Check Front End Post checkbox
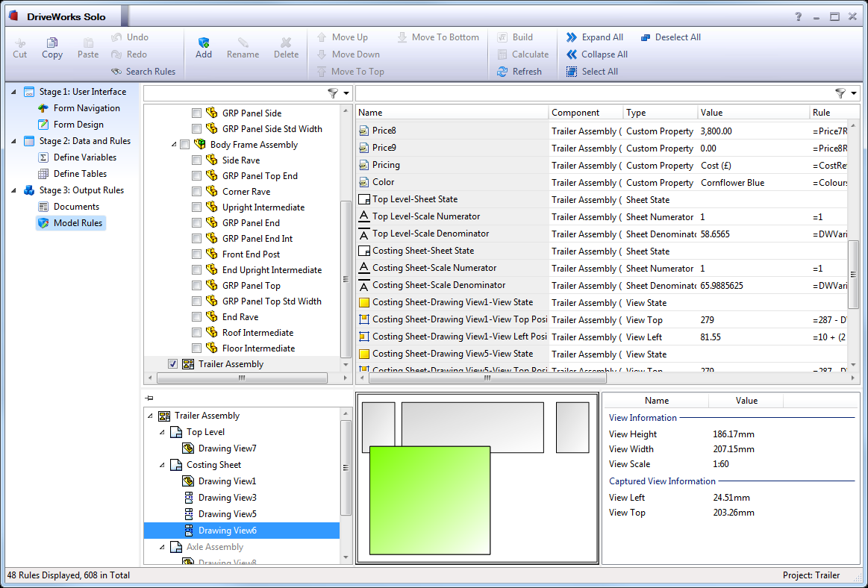Viewport: 868px width, 588px height. [196, 254]
